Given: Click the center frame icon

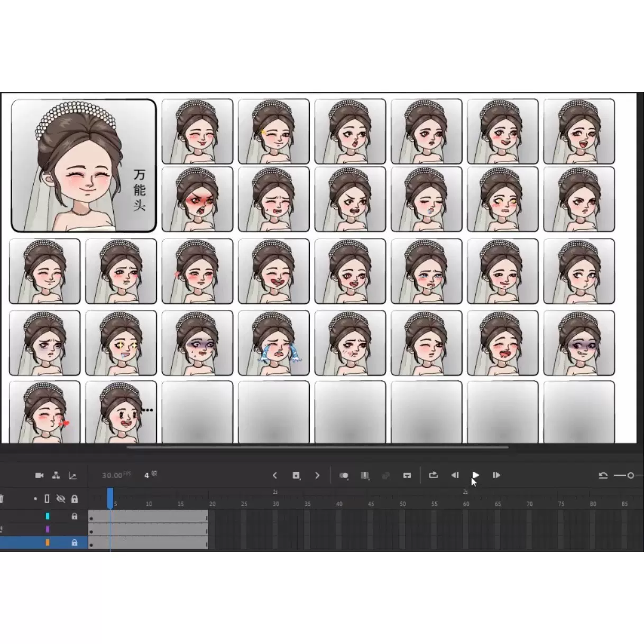Looking at the screenshot, I should tap(407, 475).
